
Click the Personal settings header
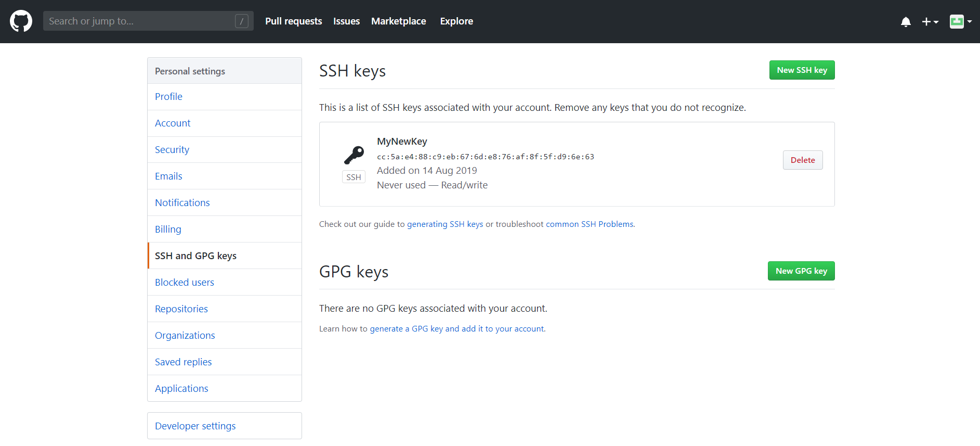pyautogui.click(x=225, y=71)
